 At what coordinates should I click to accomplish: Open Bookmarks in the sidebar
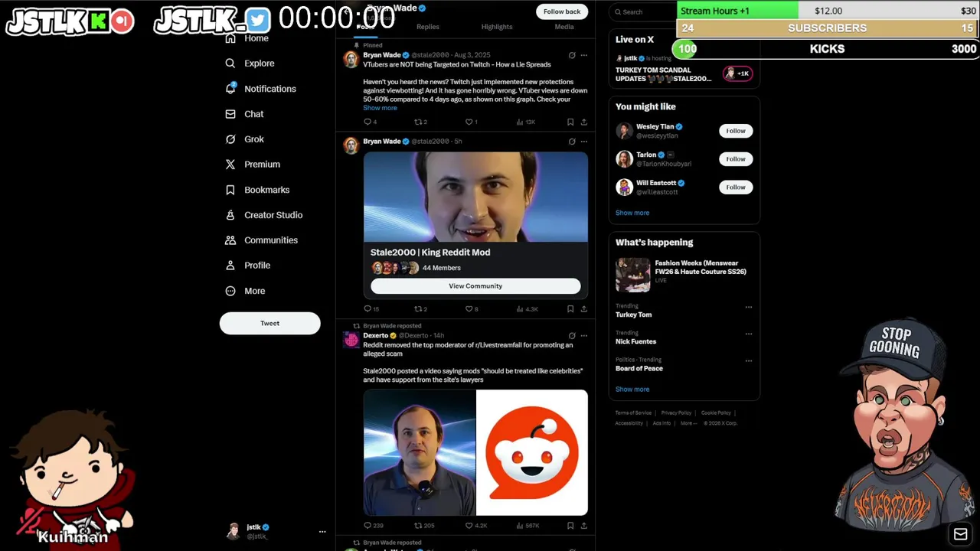coord(257,190)
